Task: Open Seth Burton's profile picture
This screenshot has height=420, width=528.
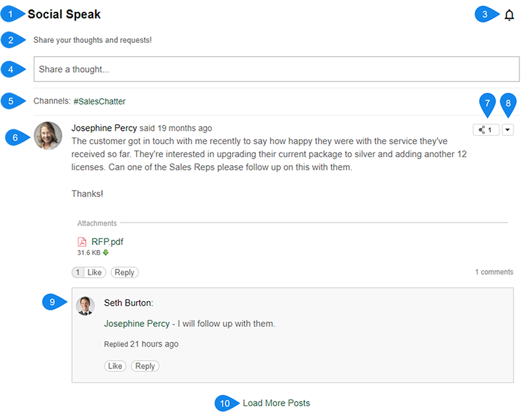Action: point(86,305)
